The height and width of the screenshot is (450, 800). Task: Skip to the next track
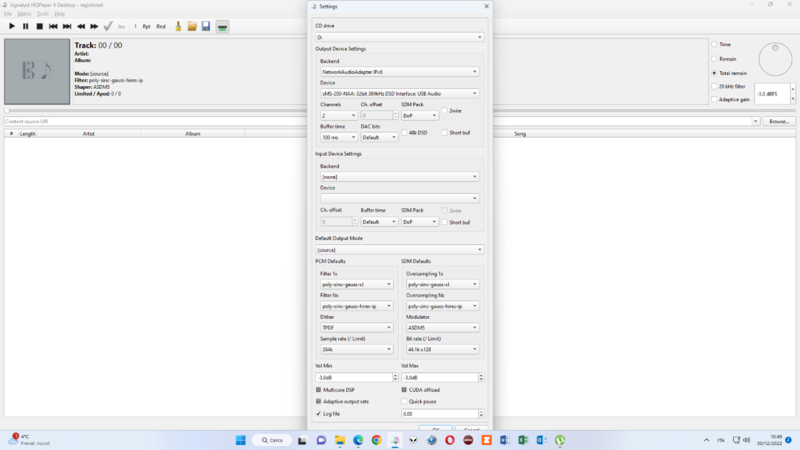pos(67,26)
